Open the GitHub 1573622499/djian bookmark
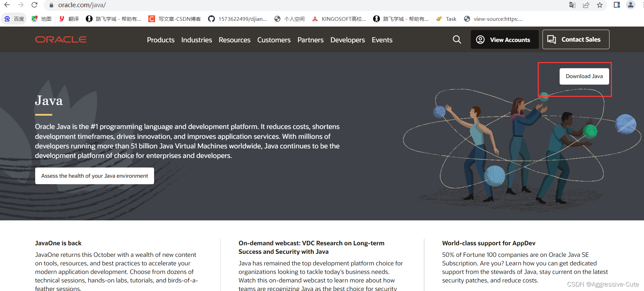Image resolution: width=644 pixels, height=291 pixels. (x=237, y=19)
